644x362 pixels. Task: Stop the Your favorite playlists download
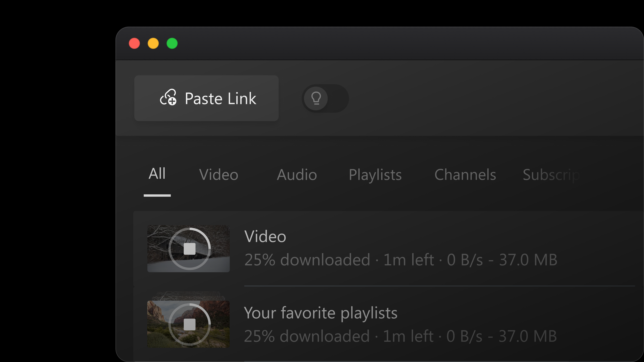click(x=190, y=324)
